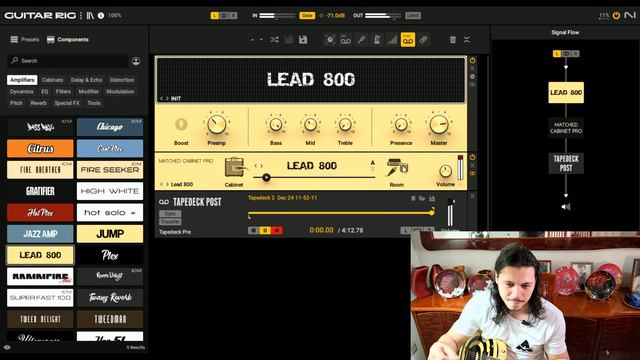
Task: Toggle the Sync button in Tapedeck
Action: 170,213
